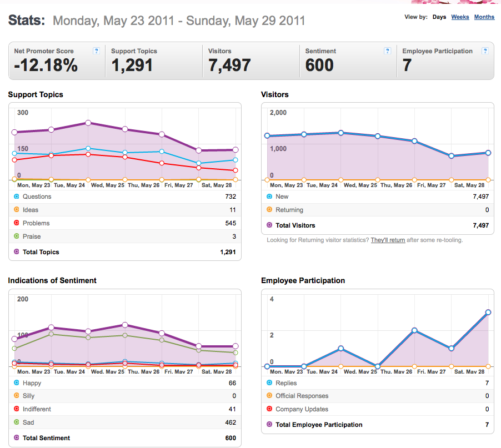Click the orange Ideas legend dot
This screenshot has width=501, height=448.
click(17, 209)
